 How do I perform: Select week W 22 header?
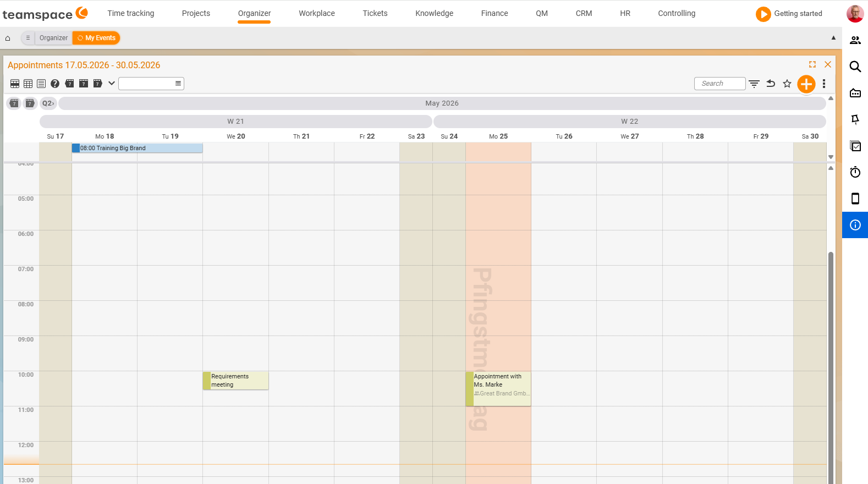(630, 122)
